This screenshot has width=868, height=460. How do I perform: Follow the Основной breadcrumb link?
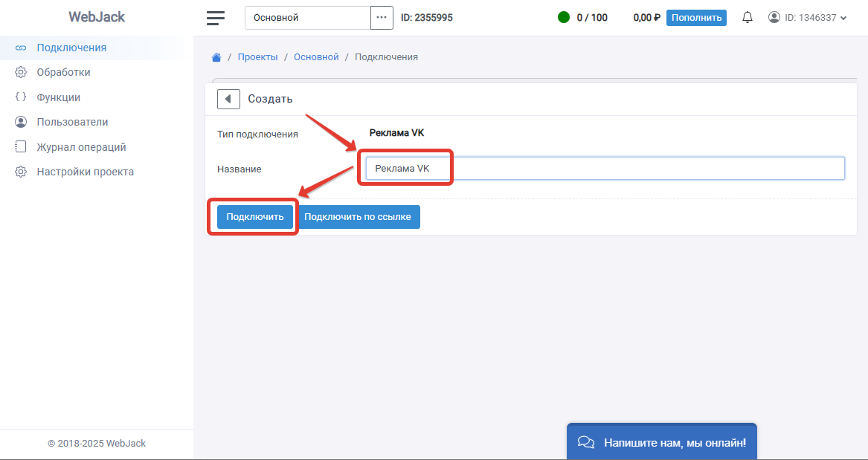tap(316, 57)
